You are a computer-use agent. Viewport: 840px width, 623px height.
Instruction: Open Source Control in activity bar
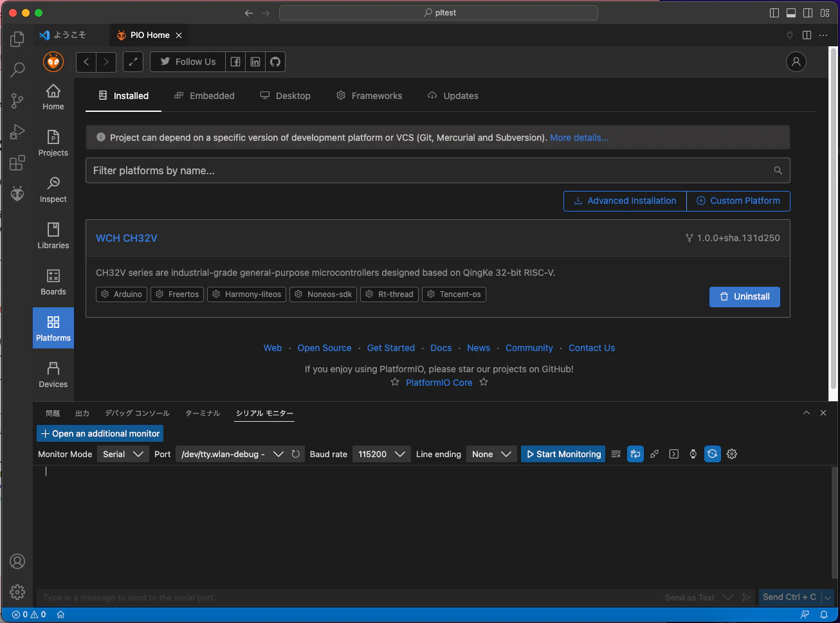click(17, 101)
